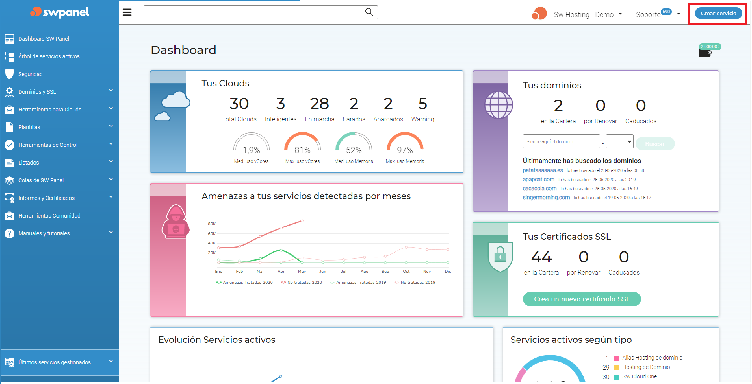Open Manuales y tutoriales menu item
The image size is (752, 384).
[44, 233]
